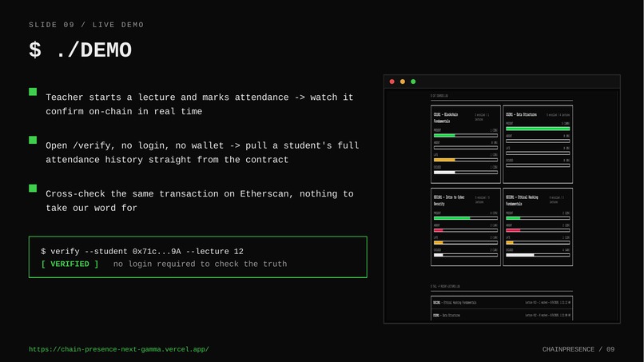Click the red Absent bar in Intro to Cyber Security card
Viewport: 644px width, 362px height.
(466, 230)
